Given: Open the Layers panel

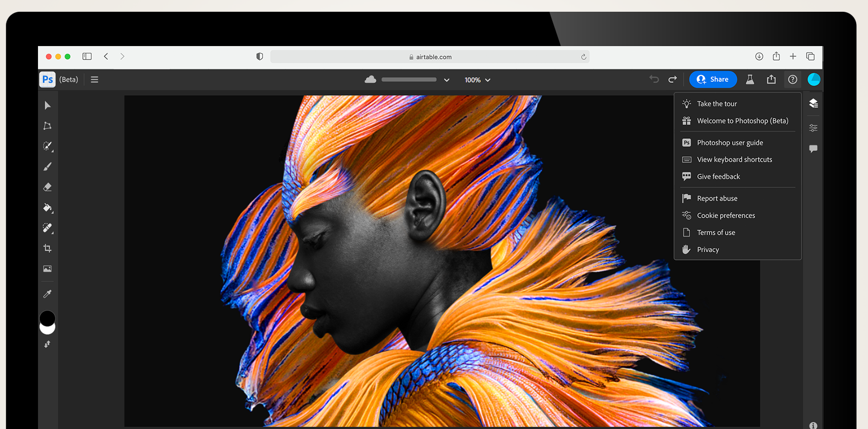Looking at the screenshot, I should pyautogui.click(x=813, y=103).
